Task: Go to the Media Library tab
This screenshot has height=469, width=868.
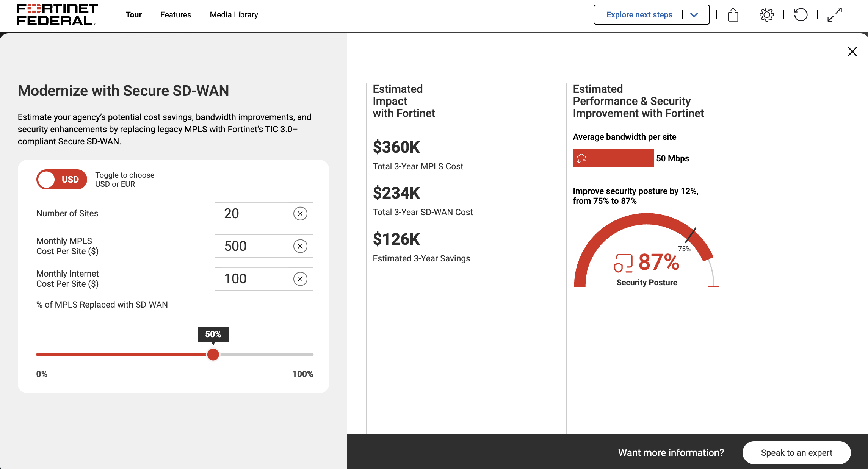Action: (x=234, y=15)
